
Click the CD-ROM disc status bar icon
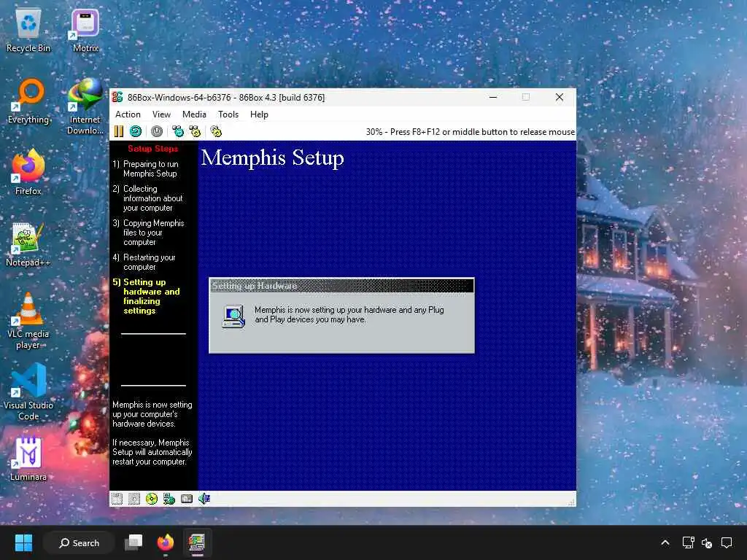[152, 499]
